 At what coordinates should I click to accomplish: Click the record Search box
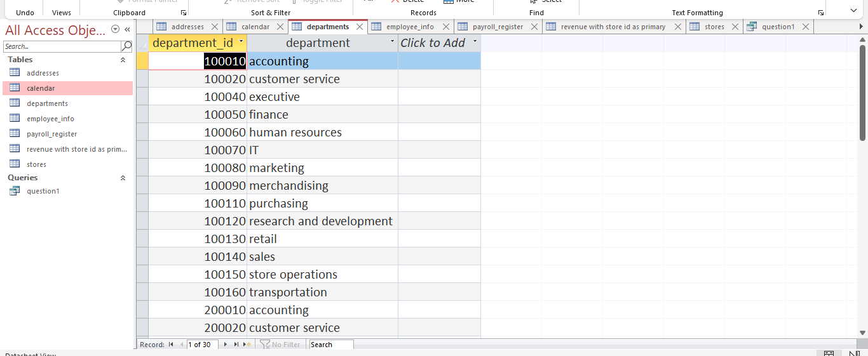pos(331,345)
